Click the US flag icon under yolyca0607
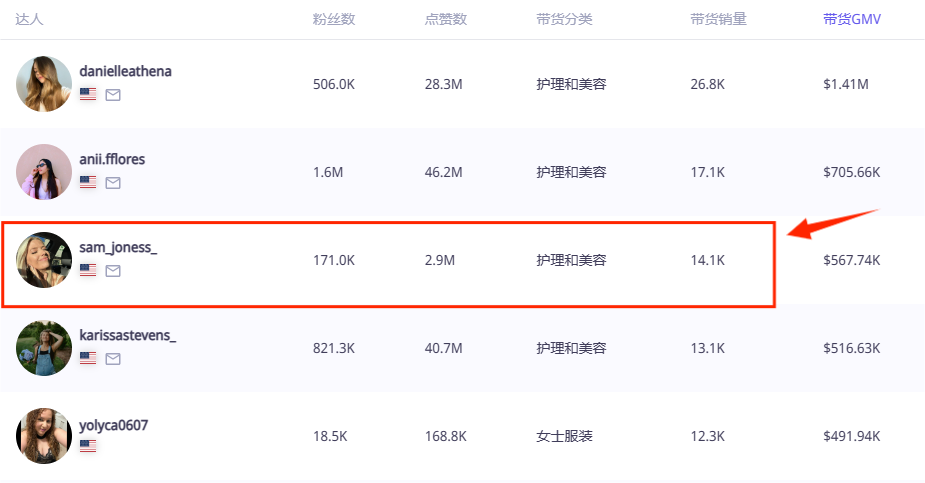 click(88, 446)
